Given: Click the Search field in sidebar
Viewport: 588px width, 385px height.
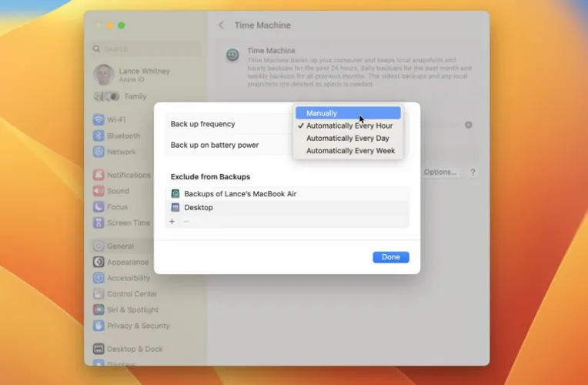Looking at the screenshot, I should tap(146, 49).
